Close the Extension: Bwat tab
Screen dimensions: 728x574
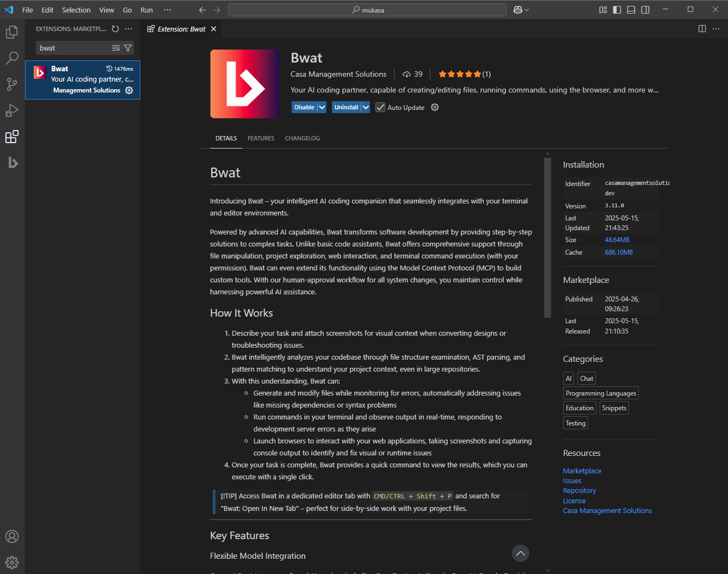(214, 29)
